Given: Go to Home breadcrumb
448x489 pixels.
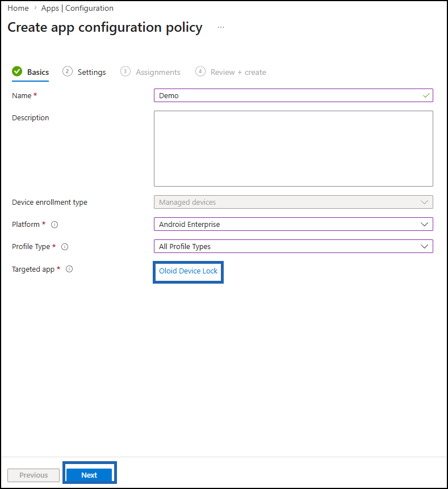Looking at the screenshot, I should 18,8.
